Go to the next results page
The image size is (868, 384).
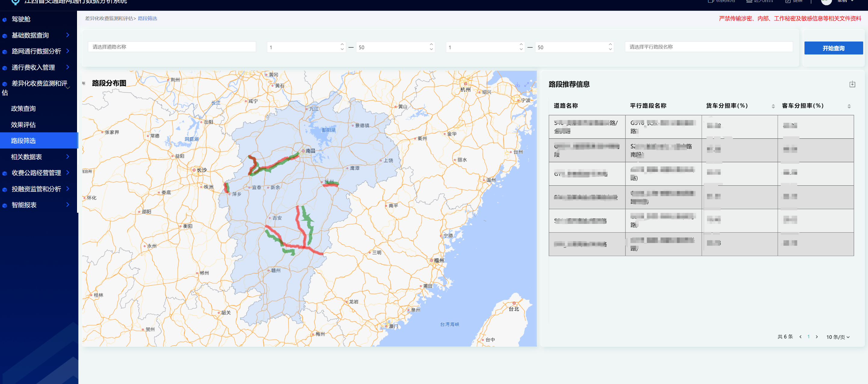pyautogui.click(x=817, y=337)
